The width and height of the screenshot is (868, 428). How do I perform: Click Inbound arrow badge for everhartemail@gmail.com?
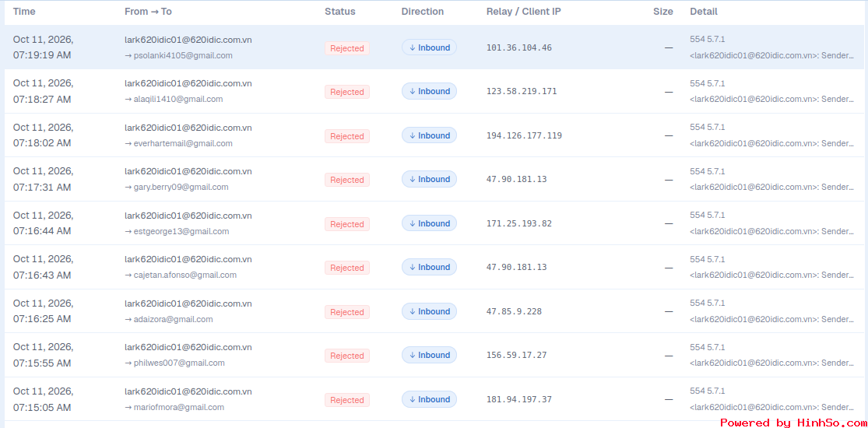coord(429,135)
